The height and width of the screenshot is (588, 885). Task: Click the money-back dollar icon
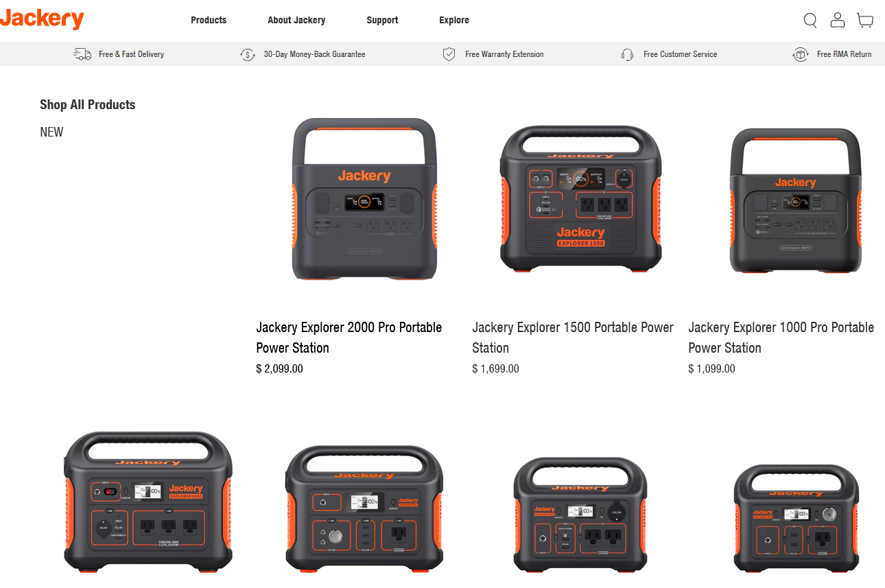248,54
